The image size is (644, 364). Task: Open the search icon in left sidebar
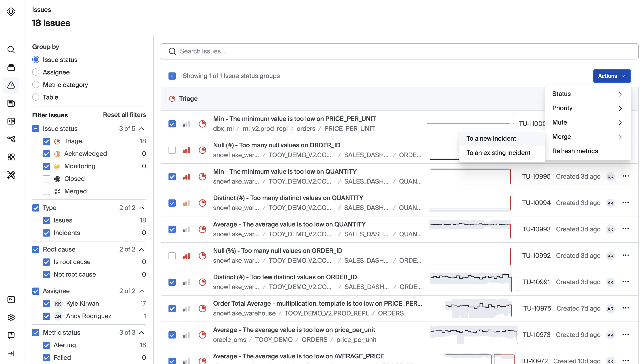11,50
